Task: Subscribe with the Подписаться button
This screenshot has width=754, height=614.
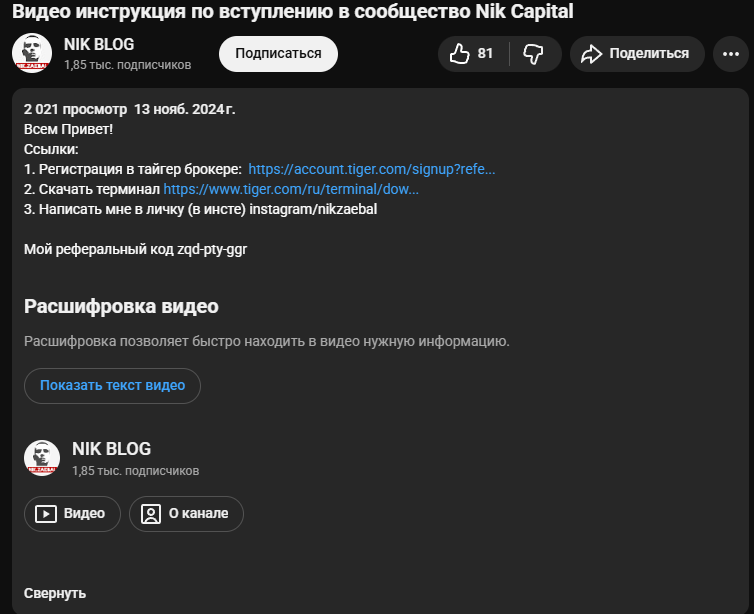Action: point(278,54)
